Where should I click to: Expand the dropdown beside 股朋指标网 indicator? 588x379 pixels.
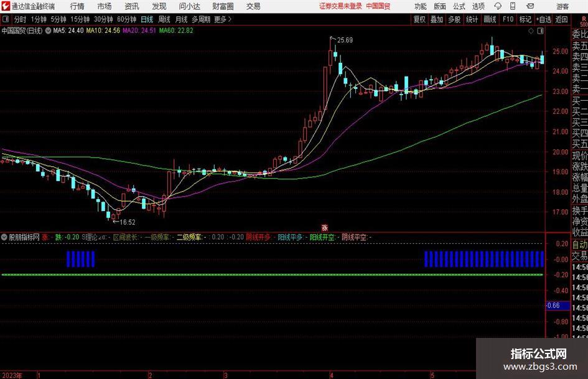[4, 237]
